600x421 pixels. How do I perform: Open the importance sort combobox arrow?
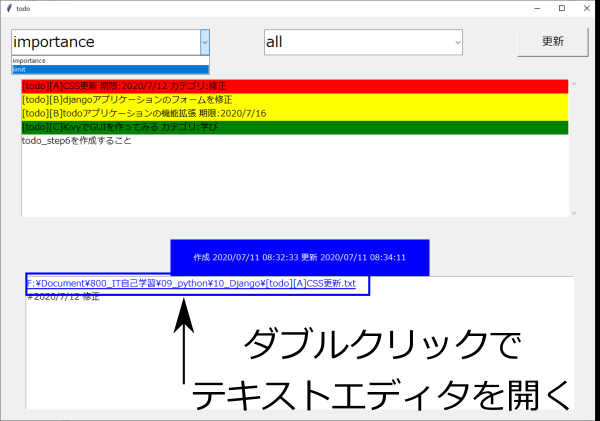click(x=205, y=42)
